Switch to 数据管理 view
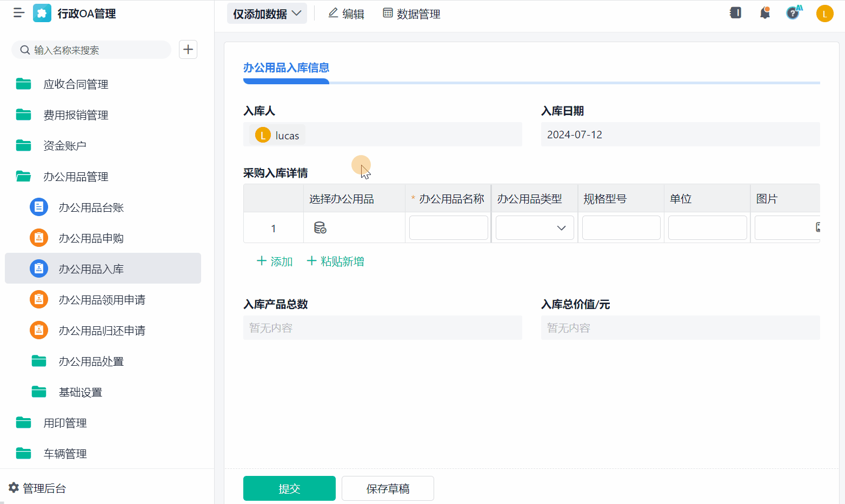This screenshot has width=845, height=504. (x=411, y=14)
